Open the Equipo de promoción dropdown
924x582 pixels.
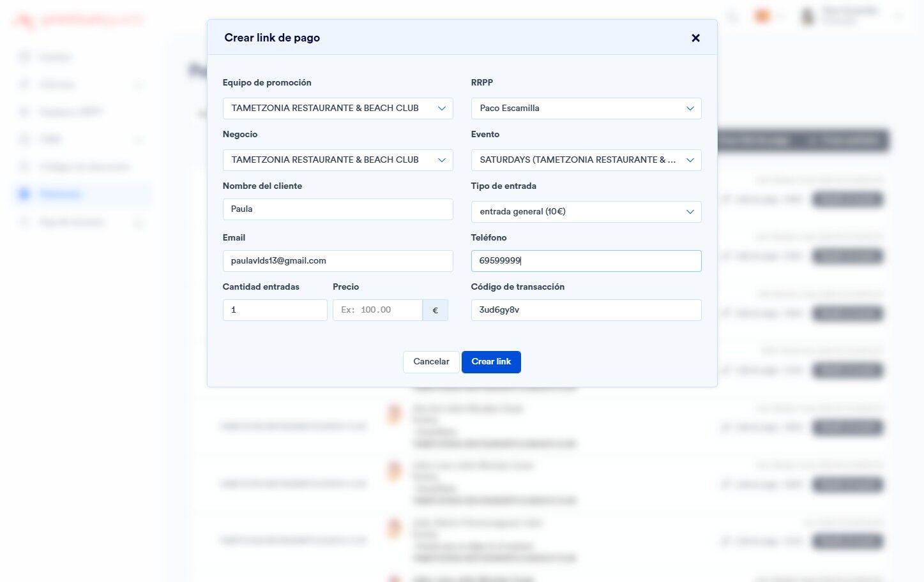338,108
